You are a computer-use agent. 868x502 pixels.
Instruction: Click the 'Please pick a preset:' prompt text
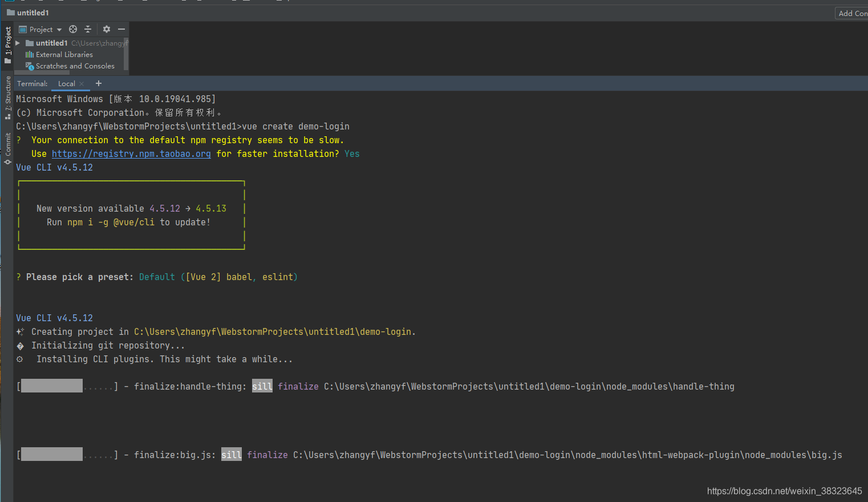80,277
